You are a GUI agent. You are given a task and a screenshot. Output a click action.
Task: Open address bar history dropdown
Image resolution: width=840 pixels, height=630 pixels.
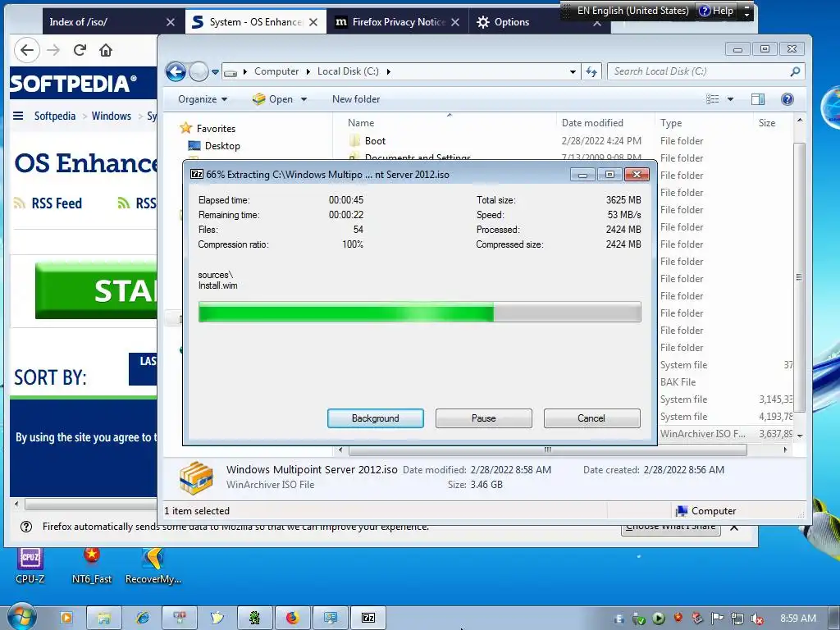(573, 71)
